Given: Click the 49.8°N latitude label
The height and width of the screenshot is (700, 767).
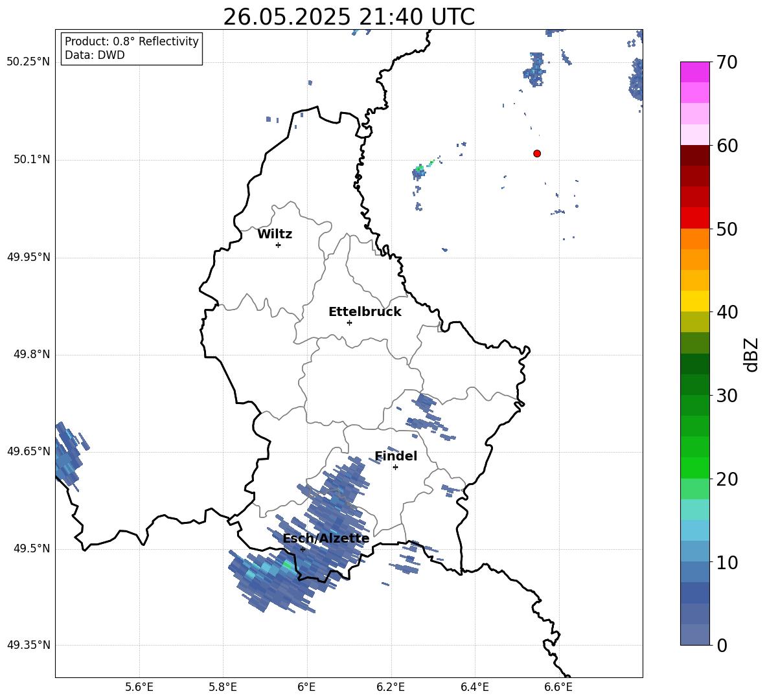Looking at the screenshot, I should pos(32,354).
